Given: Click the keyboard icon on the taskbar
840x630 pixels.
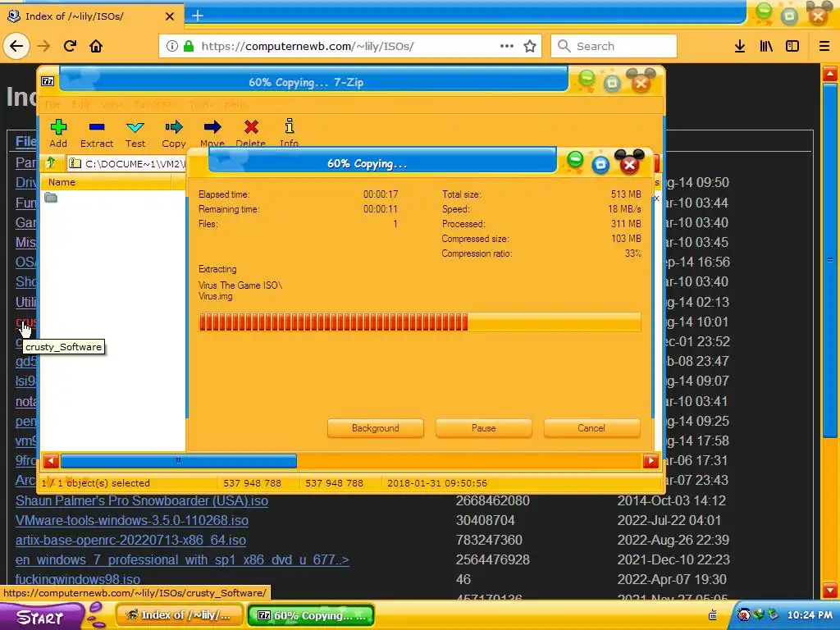Looking at the screenshot, I should (x=713, y=615).
